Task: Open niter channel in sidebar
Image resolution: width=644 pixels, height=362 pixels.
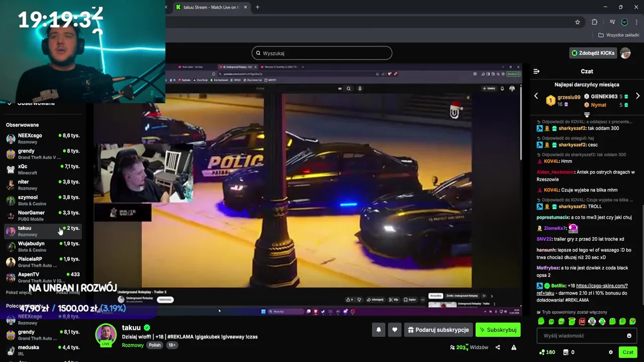Action: 42,185
